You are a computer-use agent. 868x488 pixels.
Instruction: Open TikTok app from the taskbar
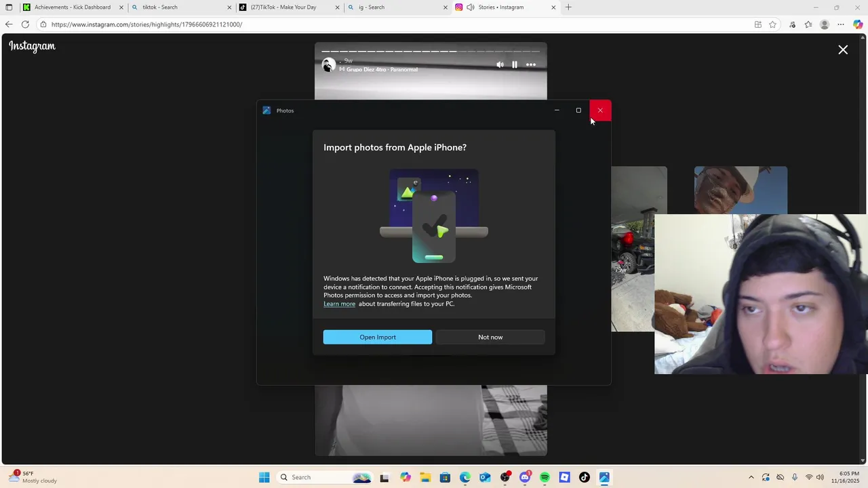coord(585,477)
